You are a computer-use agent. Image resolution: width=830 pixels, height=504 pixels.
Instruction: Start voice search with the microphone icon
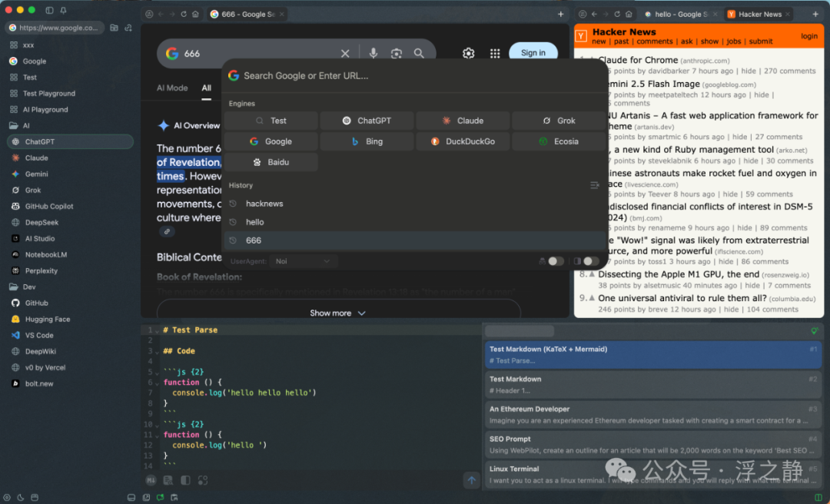pyautogui.click(x=373, y=53)
